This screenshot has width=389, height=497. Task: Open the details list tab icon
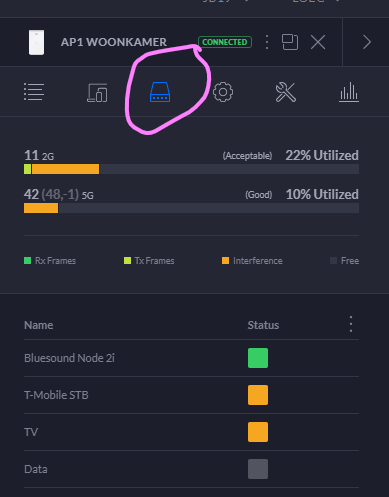pyautogui.click(x=34, y=92)
